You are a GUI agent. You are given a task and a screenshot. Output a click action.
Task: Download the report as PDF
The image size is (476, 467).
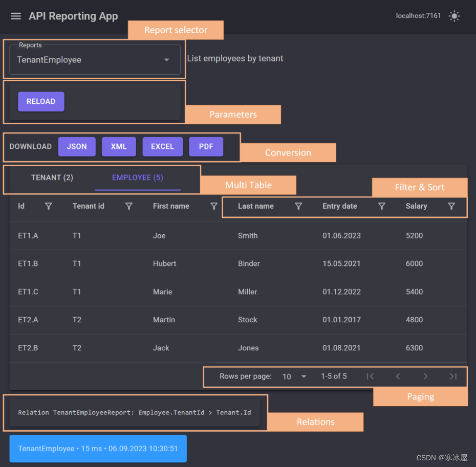click(206, 146)
